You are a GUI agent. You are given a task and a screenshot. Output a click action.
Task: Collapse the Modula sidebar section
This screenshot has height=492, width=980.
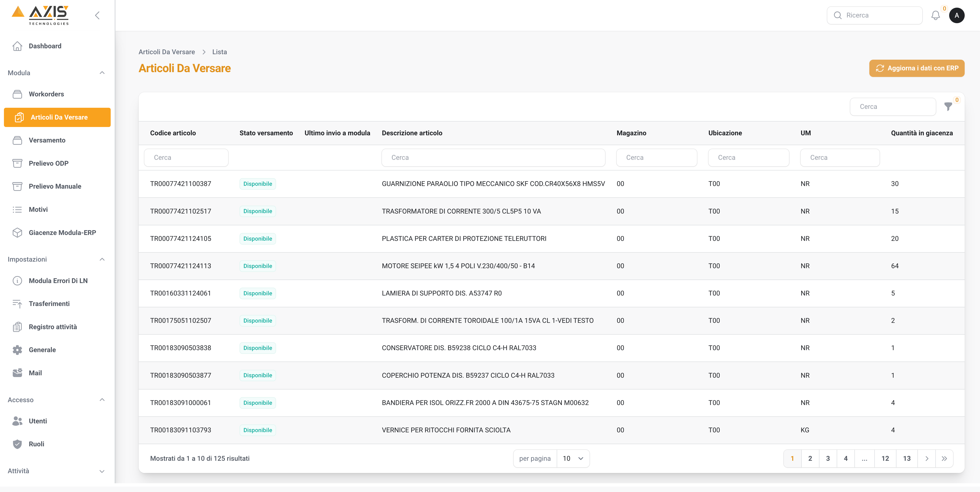click(x=102, y=73)
